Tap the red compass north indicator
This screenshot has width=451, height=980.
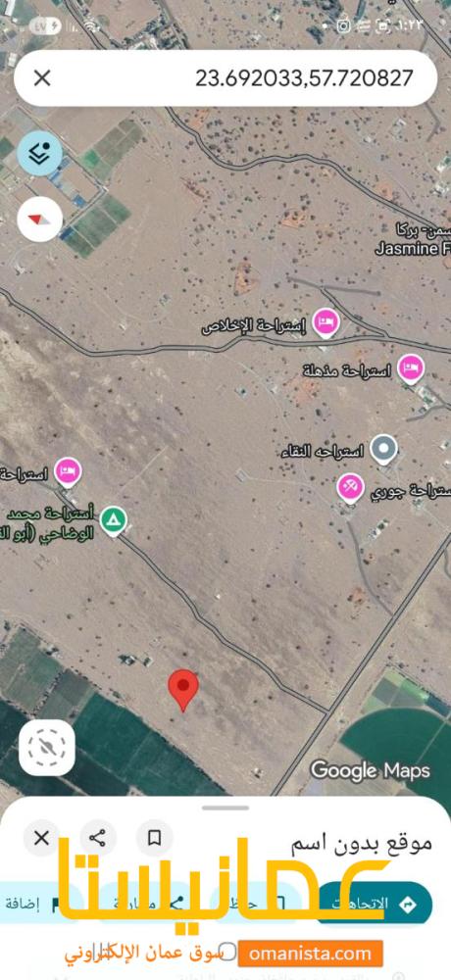coord(40,220)
